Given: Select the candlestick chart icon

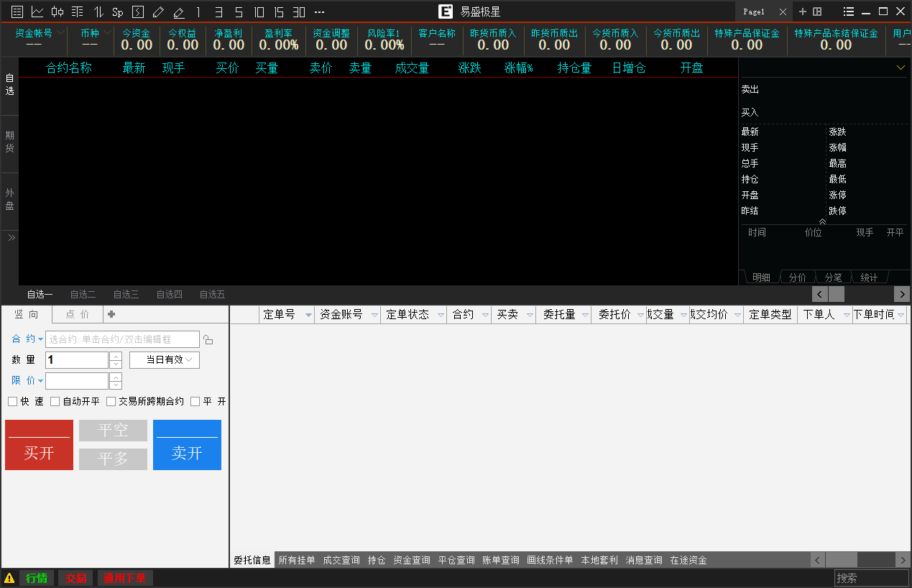Looking at the screenshot, I should [x=57, y=12].
